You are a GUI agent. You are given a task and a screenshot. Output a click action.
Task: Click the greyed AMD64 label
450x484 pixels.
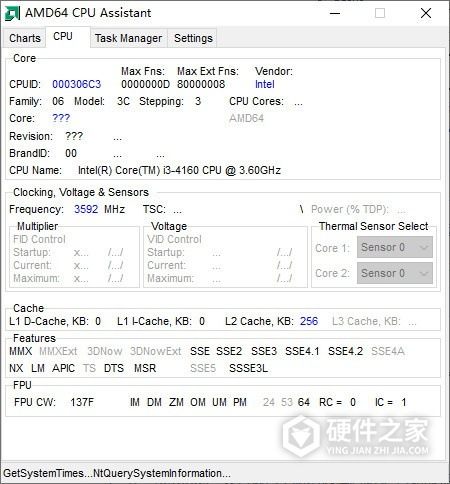[x=246, y=118]
